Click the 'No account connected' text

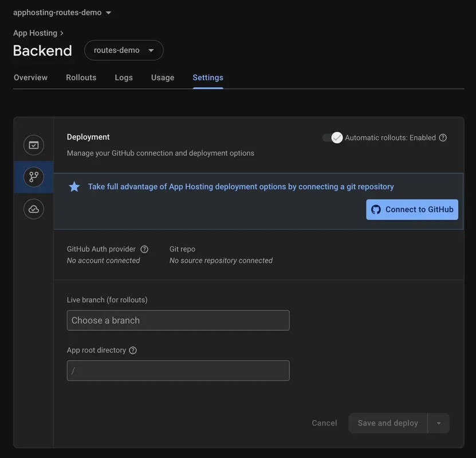tap(103, 260)
